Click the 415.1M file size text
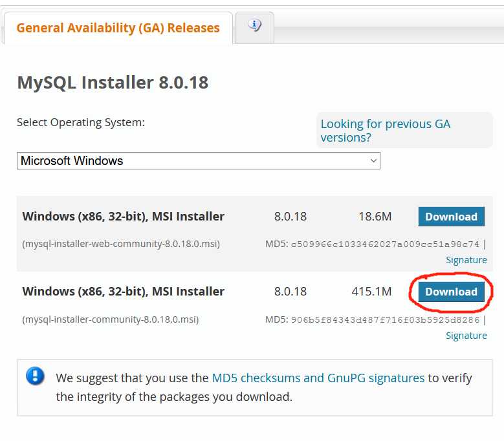Screen dimensions: 504x441 (x=371, y=292)
